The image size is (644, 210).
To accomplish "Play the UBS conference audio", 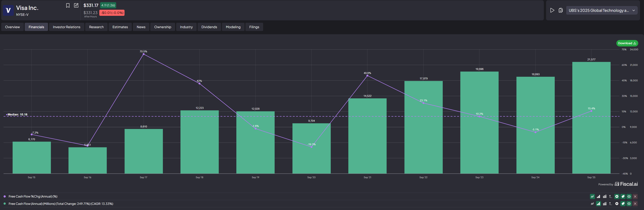I will [x=552, y=10].
